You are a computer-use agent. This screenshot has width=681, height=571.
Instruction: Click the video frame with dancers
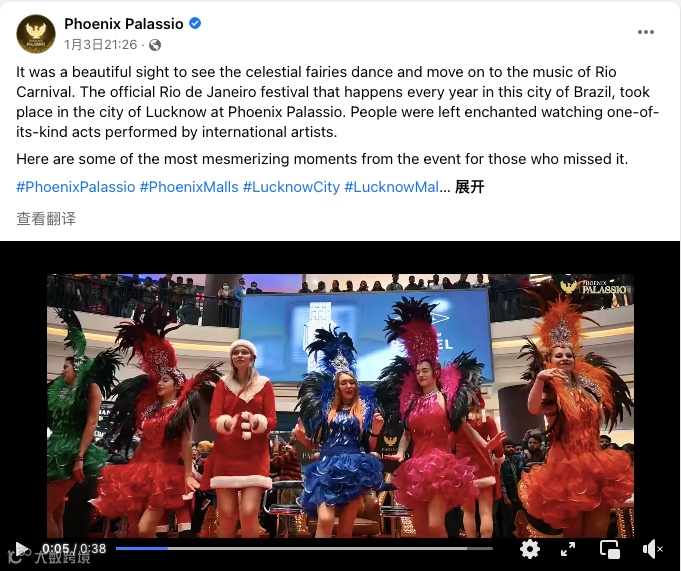point(340,406)
